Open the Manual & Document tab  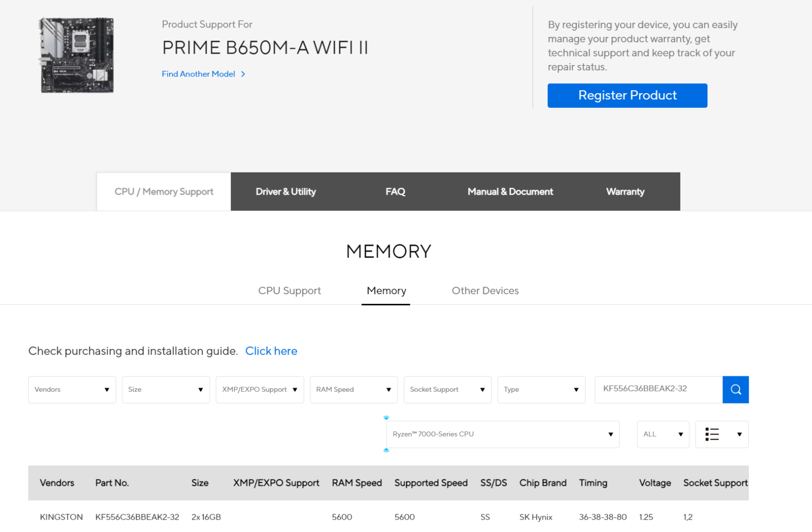510,192
